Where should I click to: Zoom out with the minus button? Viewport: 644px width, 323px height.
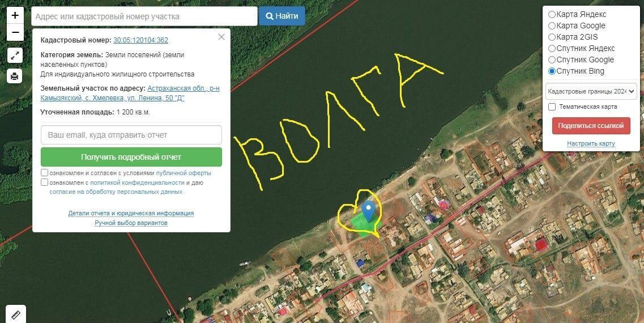[x=15, y=32]
